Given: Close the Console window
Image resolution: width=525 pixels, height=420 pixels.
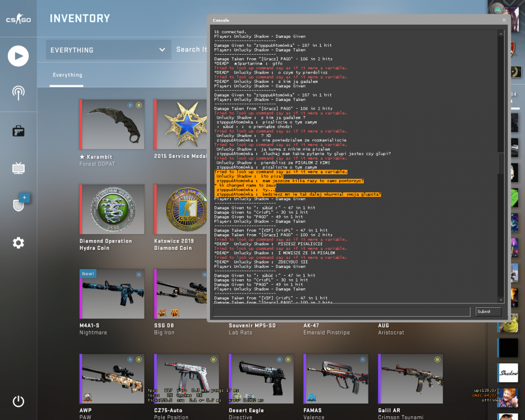Looking at the screenshot, I should [x=504, y=20].
